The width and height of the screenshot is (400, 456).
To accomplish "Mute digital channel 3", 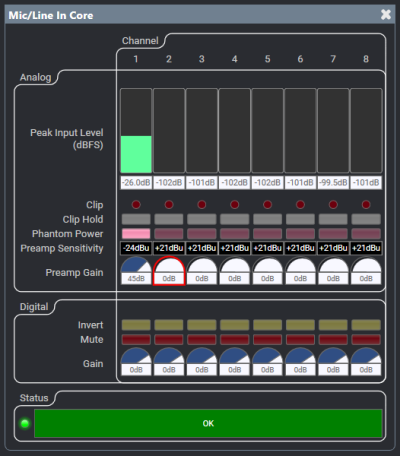I will [202, 339].
